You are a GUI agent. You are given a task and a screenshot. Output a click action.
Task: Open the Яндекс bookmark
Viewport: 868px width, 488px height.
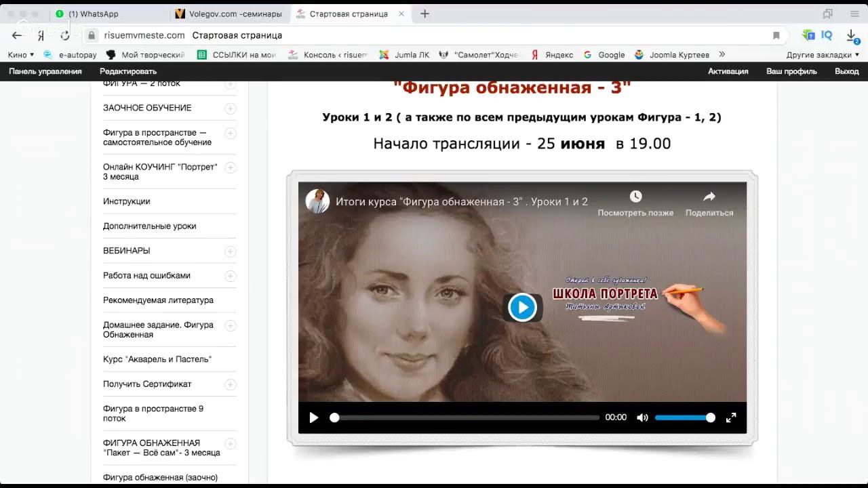point(552,55)
